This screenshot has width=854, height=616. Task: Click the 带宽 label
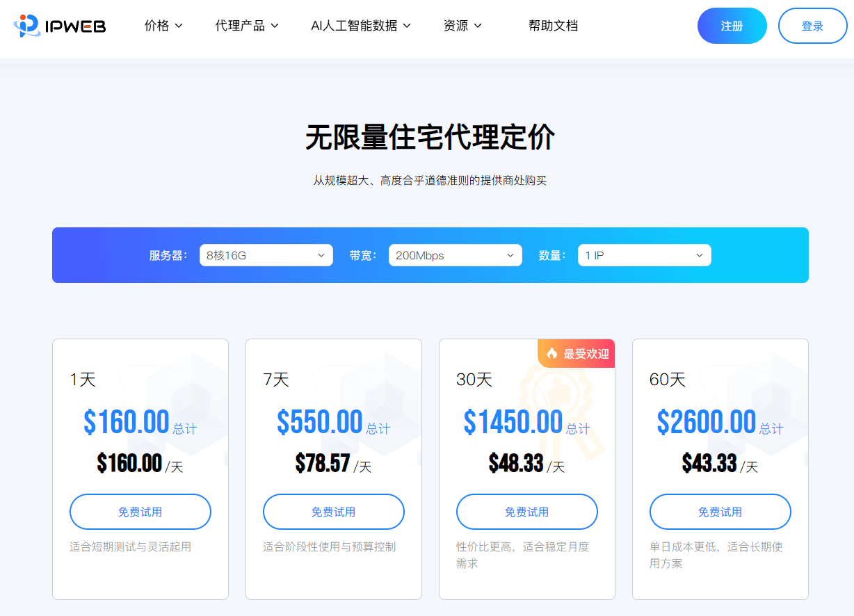(x=363, y=255)
